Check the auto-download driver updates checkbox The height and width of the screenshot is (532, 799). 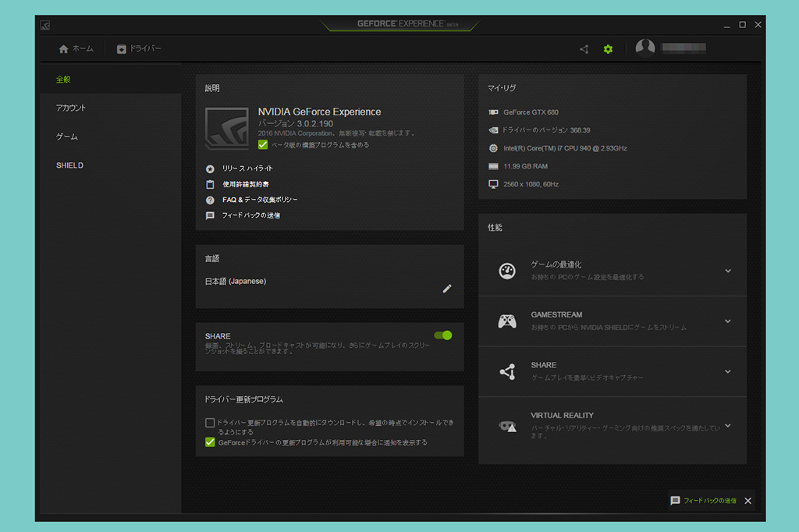(209, 422)
